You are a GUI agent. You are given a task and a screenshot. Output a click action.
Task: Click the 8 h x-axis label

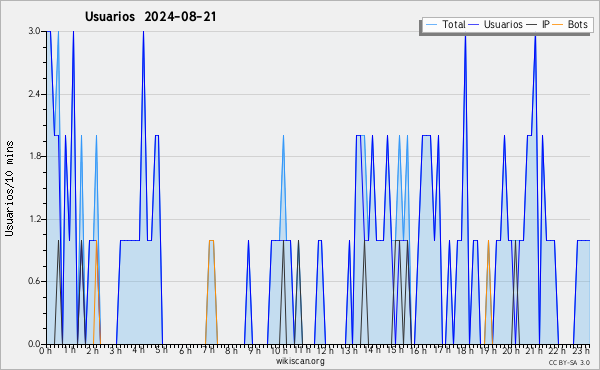point(231,351)
